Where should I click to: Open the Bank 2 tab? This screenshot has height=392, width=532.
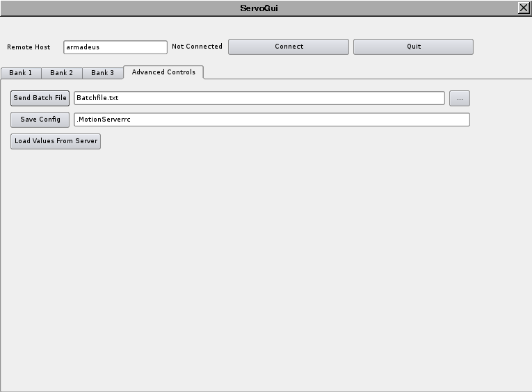[61, 73]
